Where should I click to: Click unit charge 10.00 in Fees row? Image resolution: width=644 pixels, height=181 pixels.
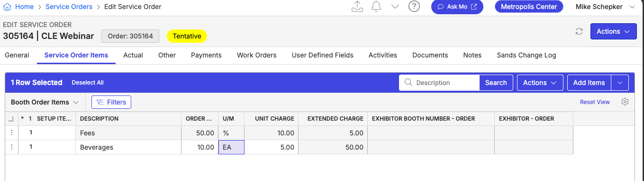click(271, 133)
